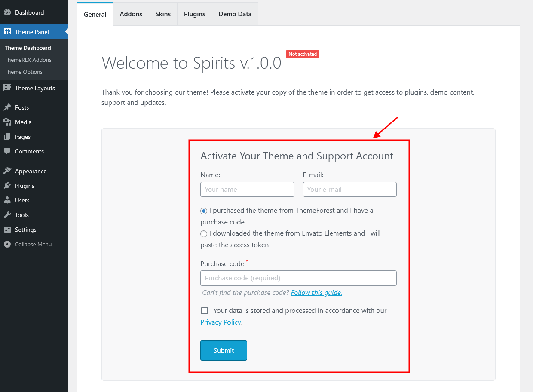Click Collapse Menu label in sidebar
The width and height of the screenshot is (533, 392).
pos(33,244)
